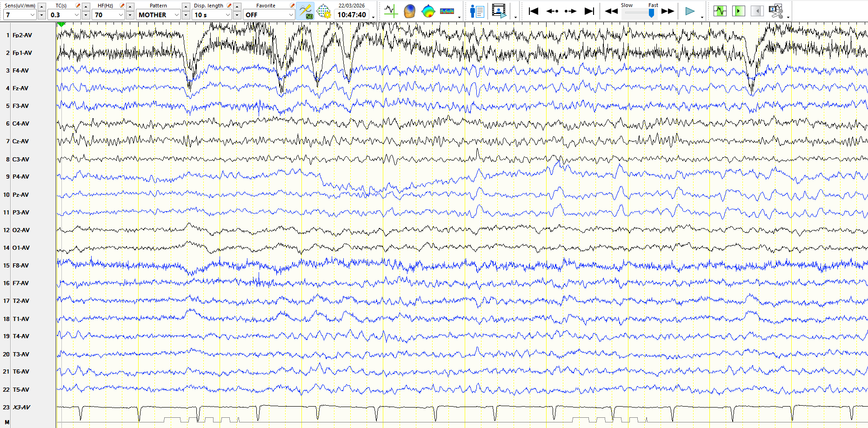Open the Favorite dropdown

coord(269,15)
